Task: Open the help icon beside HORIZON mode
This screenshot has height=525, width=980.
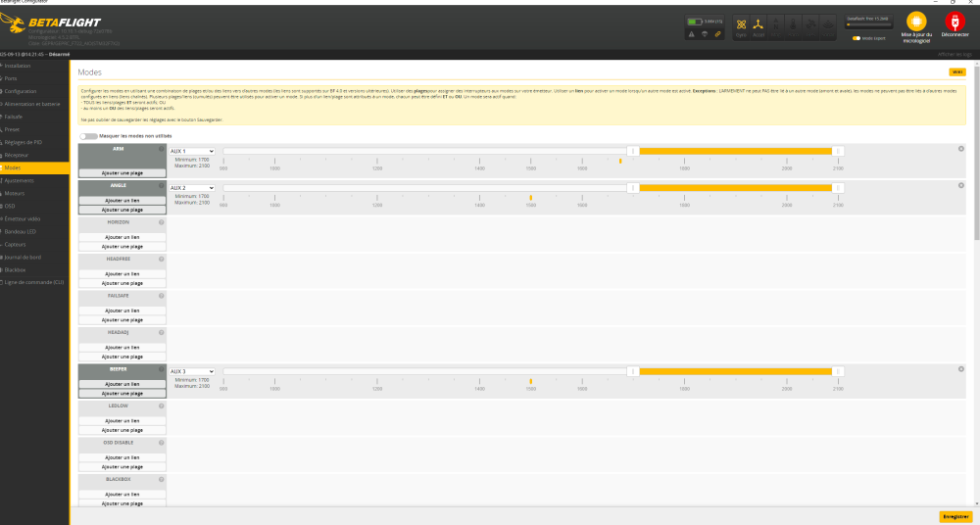Action: pyautogui.click(x=162, y=222)
